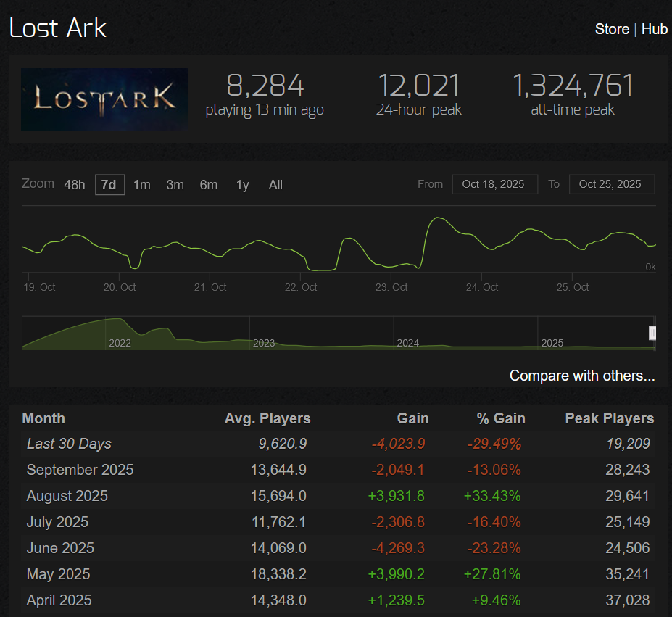Select the 1y zoom range

pyautogui.click(x=243, y=185)
